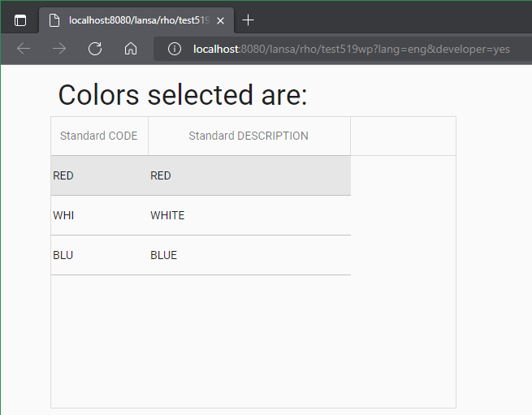Open a new browser tab
Screen dimensions: 532x415
248,20
